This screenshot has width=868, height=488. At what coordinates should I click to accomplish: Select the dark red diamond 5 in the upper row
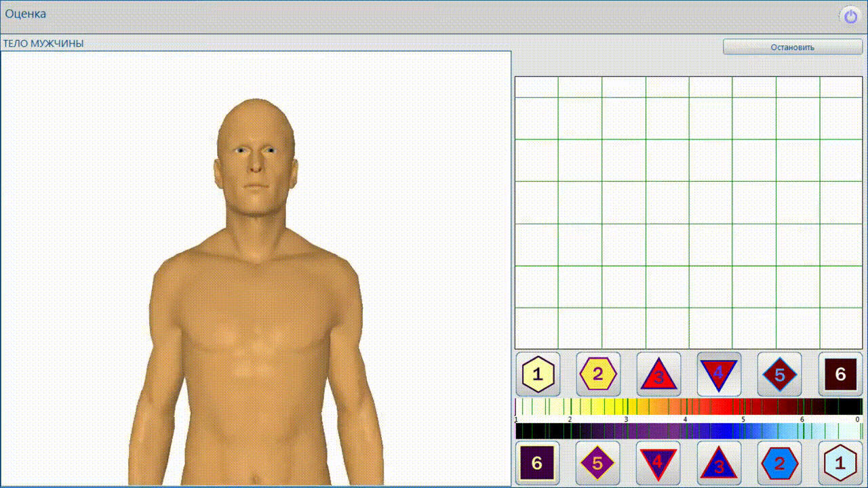[779, 374]
